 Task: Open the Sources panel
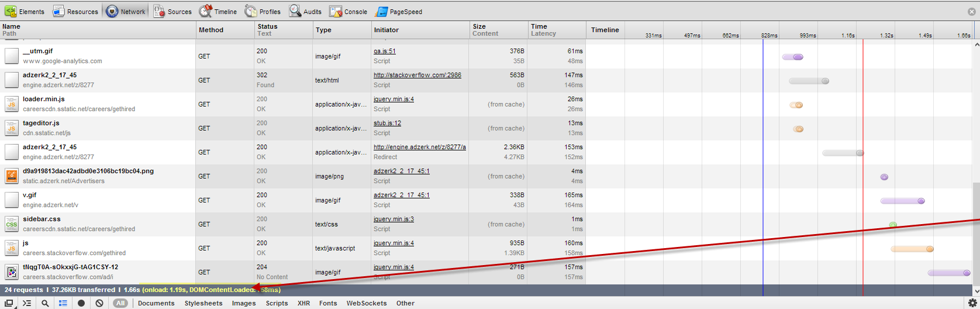tap(172, 11)
